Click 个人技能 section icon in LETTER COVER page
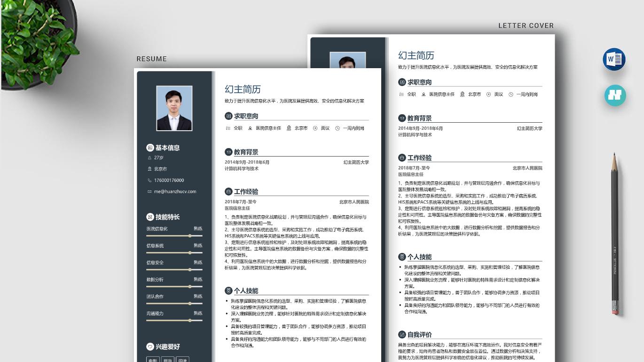The width and height of the screenshot is (644, 362). pos(402,257)
